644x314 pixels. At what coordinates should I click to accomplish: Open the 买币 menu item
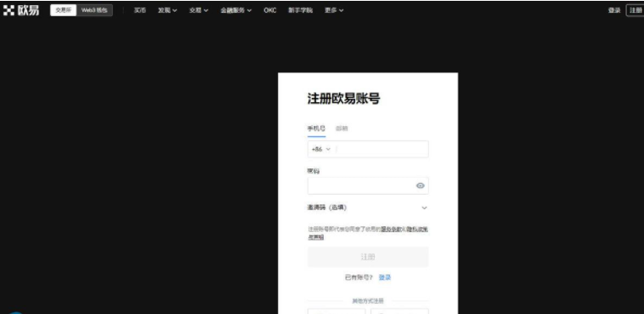(139, 10)
